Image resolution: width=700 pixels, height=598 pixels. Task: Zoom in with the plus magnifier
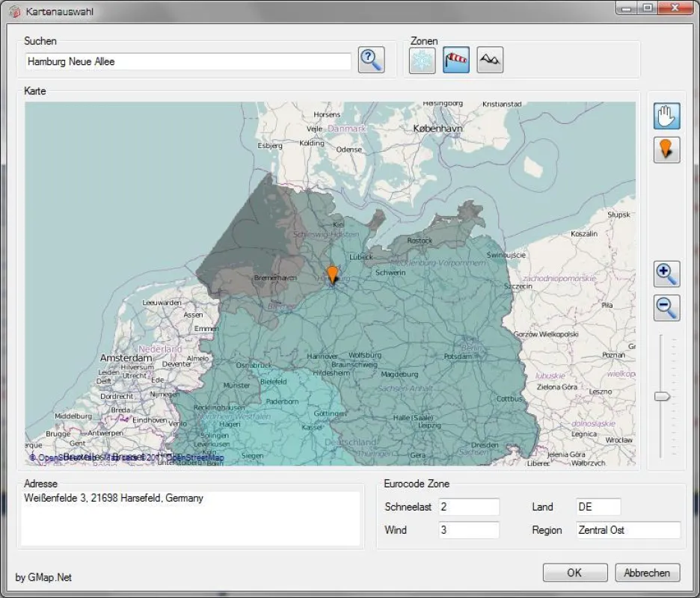point(666,274)
